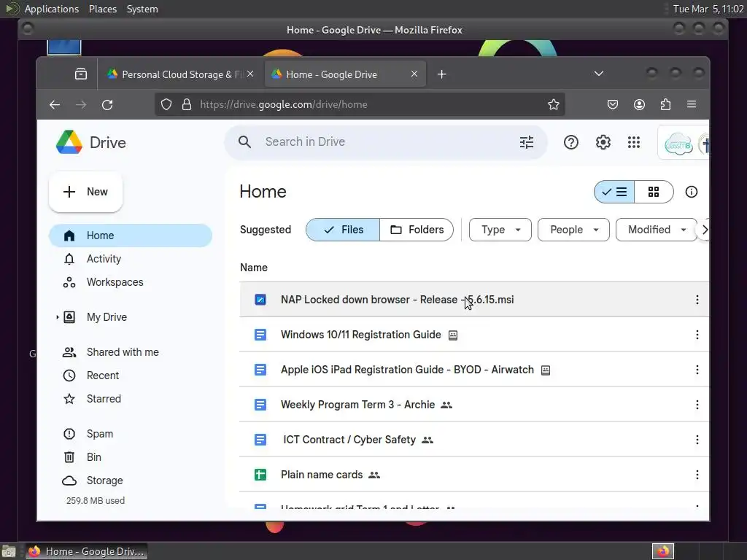747x560 pixels.
Task: Click the Google Drive logo
Action: click(x=69, y=142)
